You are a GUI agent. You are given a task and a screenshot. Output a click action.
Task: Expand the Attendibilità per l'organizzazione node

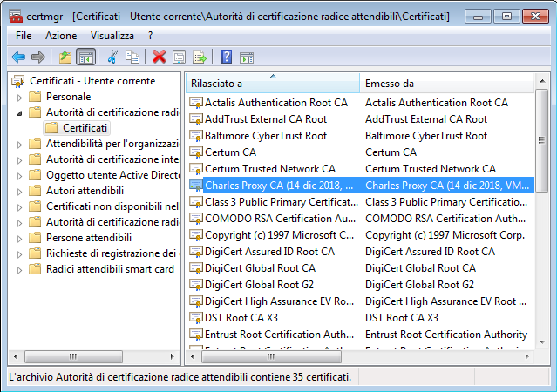(x=20, y=145)
